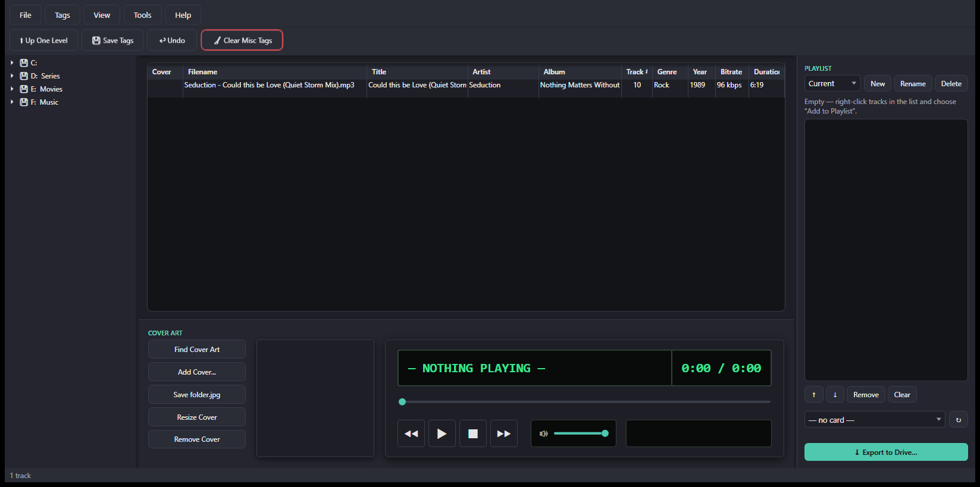The height and width of the screenshot is (487, 980).
Task: Click Find Cover Art button
Action: point(197,350)
